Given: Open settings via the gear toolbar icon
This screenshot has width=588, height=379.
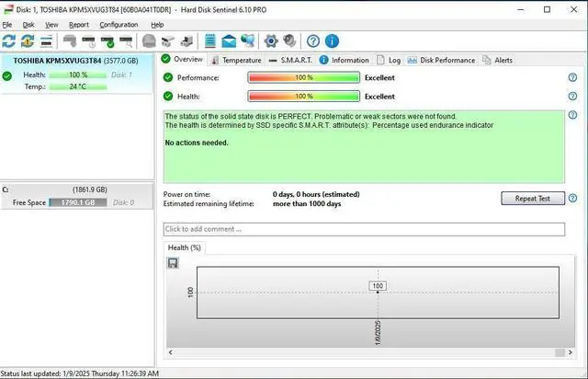Looking at the screenshot, I should tap(271, 41).
